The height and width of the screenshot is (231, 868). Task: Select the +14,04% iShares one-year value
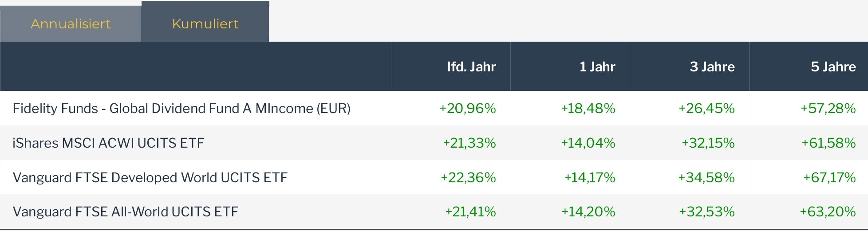point(588,143)
